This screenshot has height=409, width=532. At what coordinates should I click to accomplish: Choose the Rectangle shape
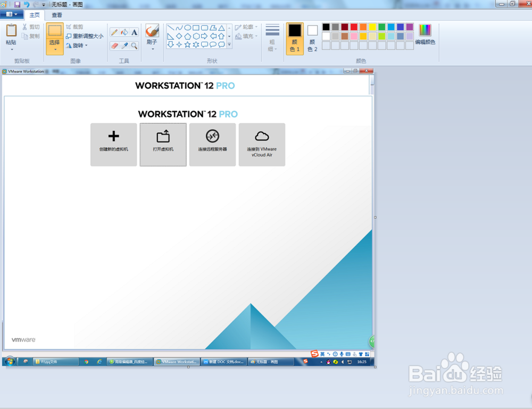coord(196,28)
